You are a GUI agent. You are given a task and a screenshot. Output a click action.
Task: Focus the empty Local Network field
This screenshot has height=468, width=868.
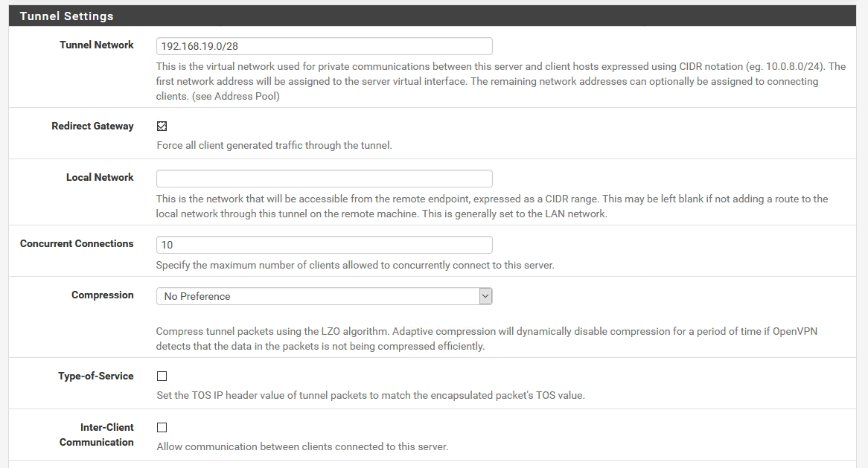point(324,178)
